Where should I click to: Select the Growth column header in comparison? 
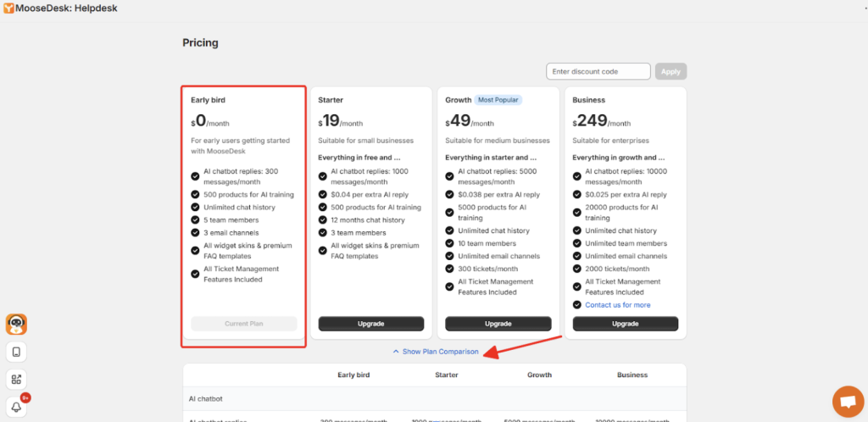(539, 375)
